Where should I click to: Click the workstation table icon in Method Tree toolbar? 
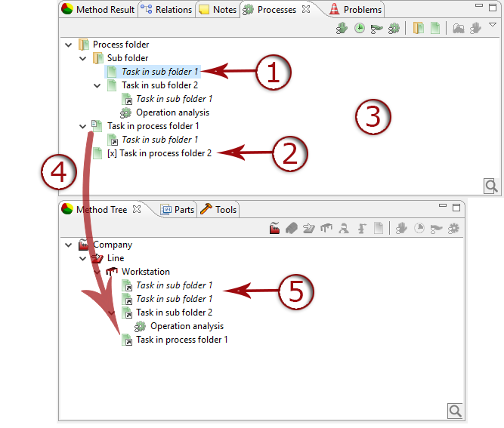pos(326,228)
